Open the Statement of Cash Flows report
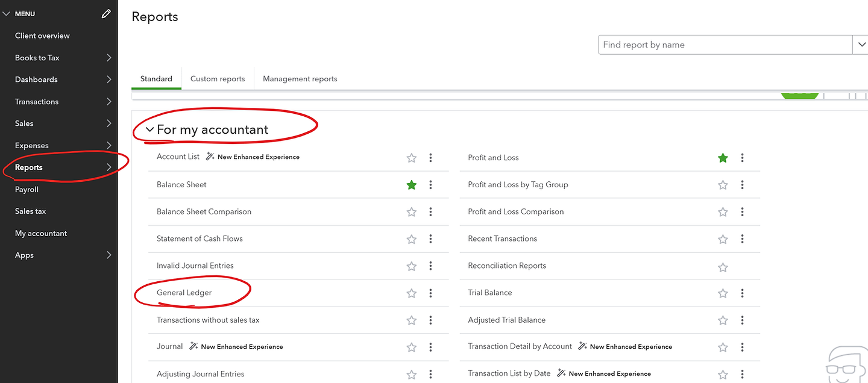 coord(200,238)
